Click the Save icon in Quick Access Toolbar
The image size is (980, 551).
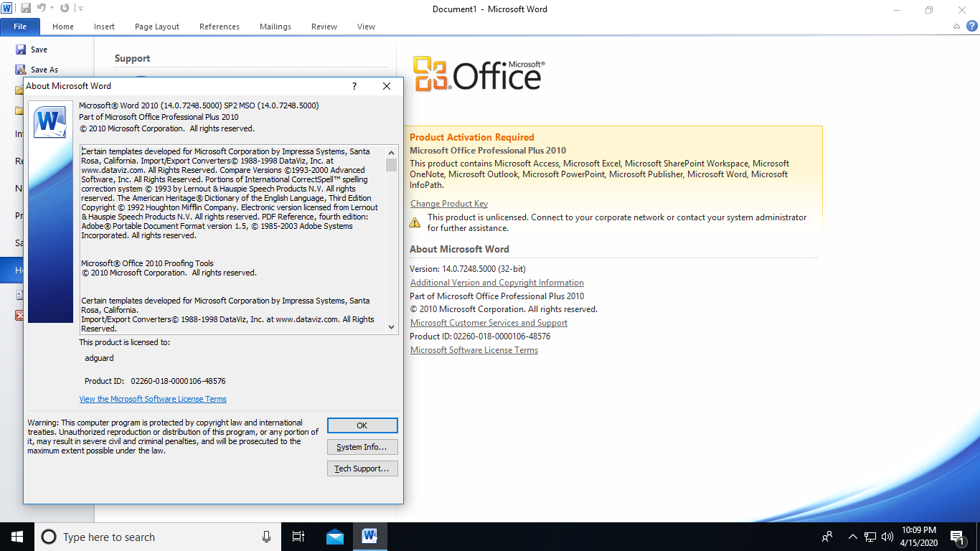click(26, 9)
